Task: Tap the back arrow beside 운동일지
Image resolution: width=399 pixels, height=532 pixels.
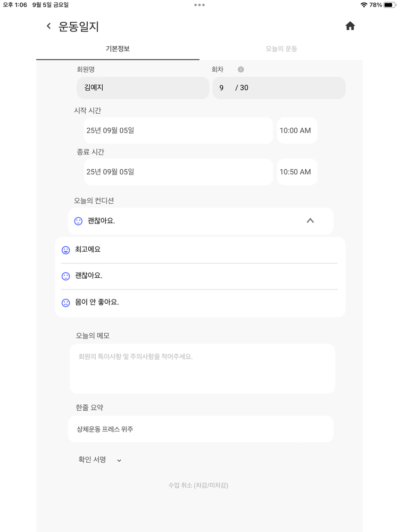Action: coord(49,26)
